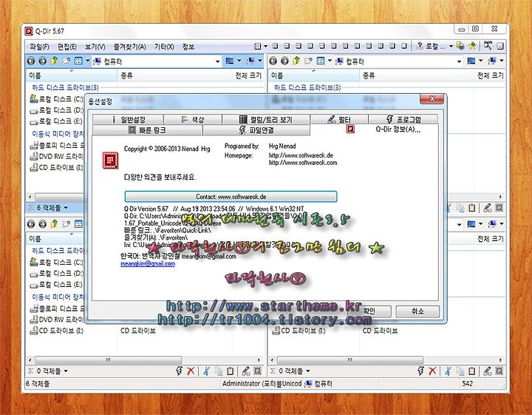Screen dimensions: 532x415
Task: Click the zoom magnifier icon in main toolbar
Action: point(488,46)
